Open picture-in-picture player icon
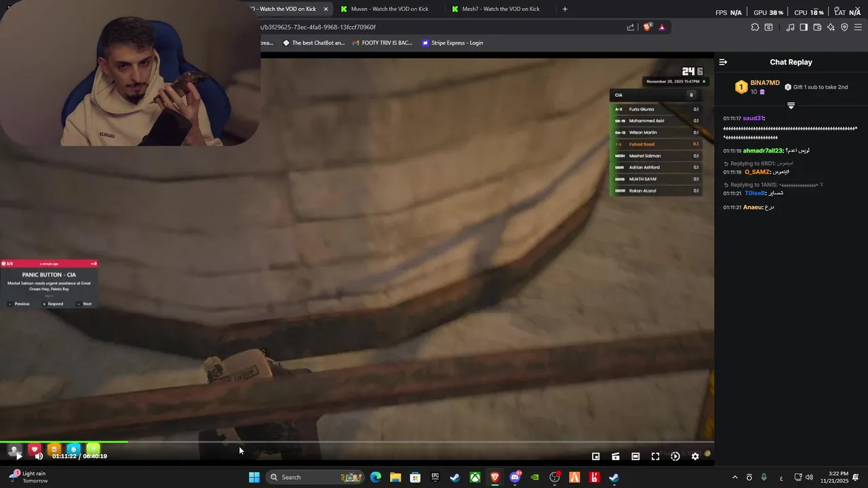The height and width of the screenshot is (488, 868). coord(595,456)
